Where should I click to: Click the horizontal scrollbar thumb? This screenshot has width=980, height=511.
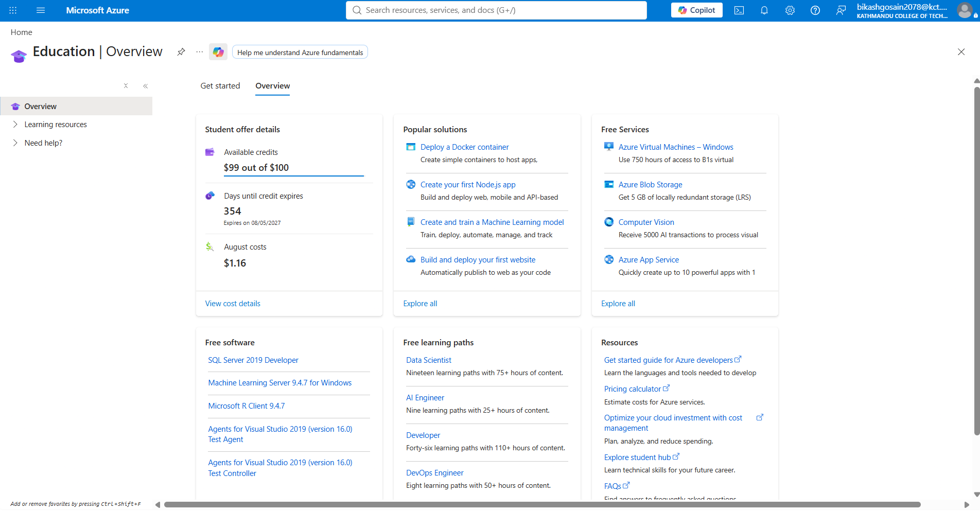[x=542, y=505]
